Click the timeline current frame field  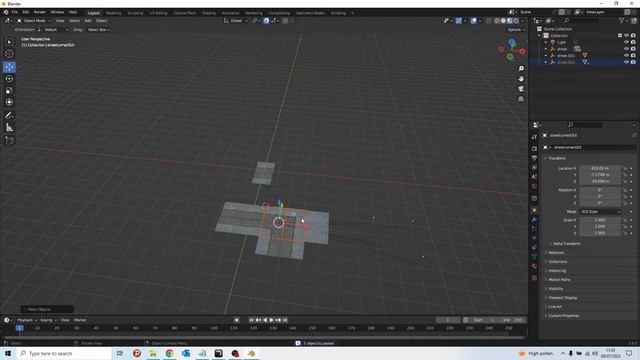coord(448,320)
